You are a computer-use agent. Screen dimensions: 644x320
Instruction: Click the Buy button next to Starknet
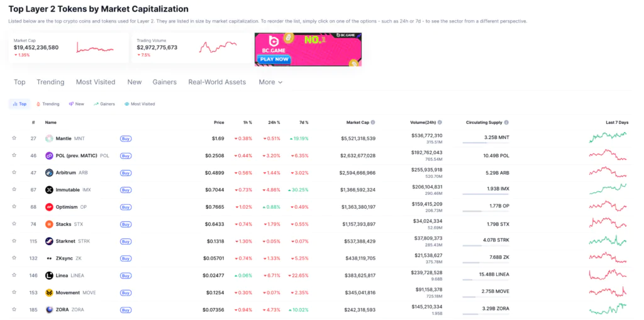(x=126, y=241)
